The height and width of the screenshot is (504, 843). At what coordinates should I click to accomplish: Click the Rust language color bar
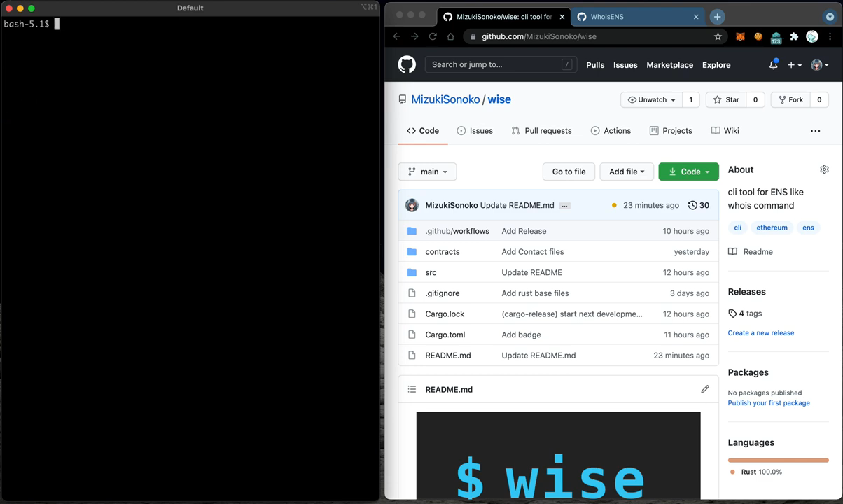tap(778, 460)
